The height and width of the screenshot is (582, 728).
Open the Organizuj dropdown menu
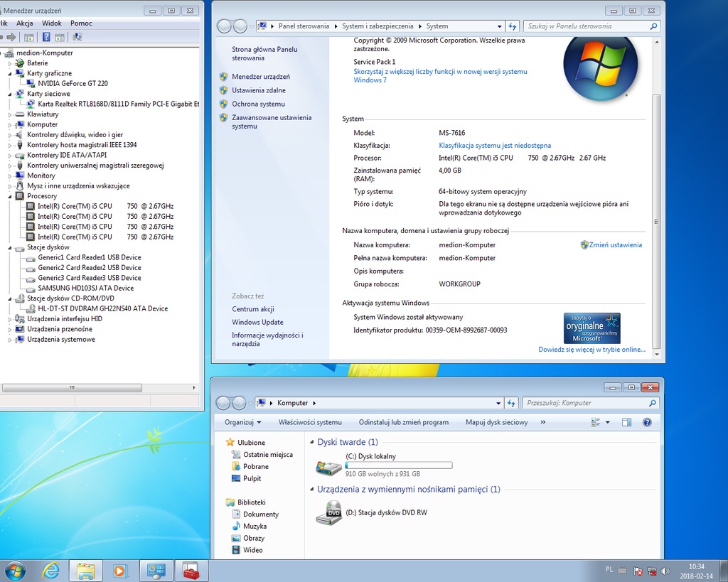pyautogui.click(x=243, y=422)
